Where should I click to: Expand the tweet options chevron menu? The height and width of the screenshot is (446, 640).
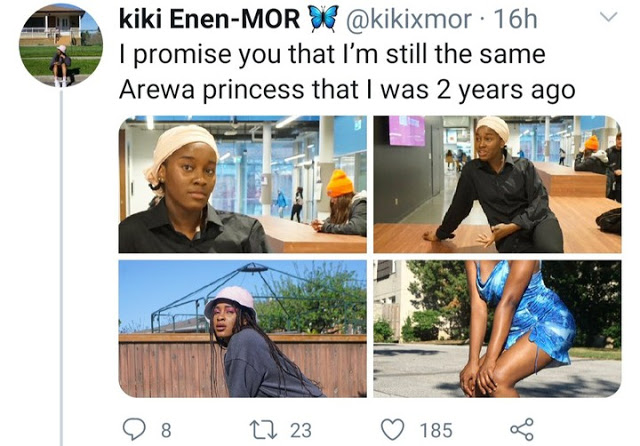coord(609,17)
